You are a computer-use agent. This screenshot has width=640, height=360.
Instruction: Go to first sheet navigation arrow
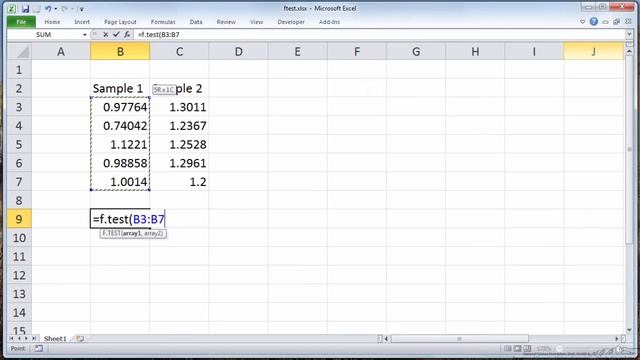click(11, 338)
